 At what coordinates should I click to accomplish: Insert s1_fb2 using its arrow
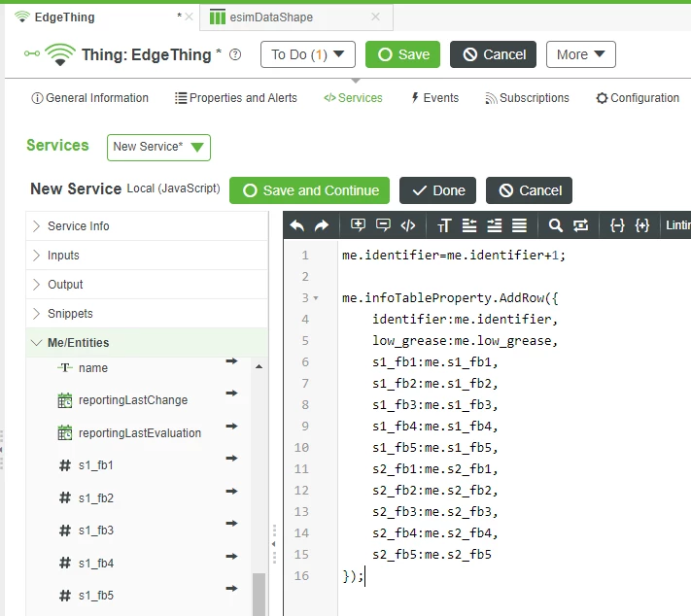tap(231, 492)
